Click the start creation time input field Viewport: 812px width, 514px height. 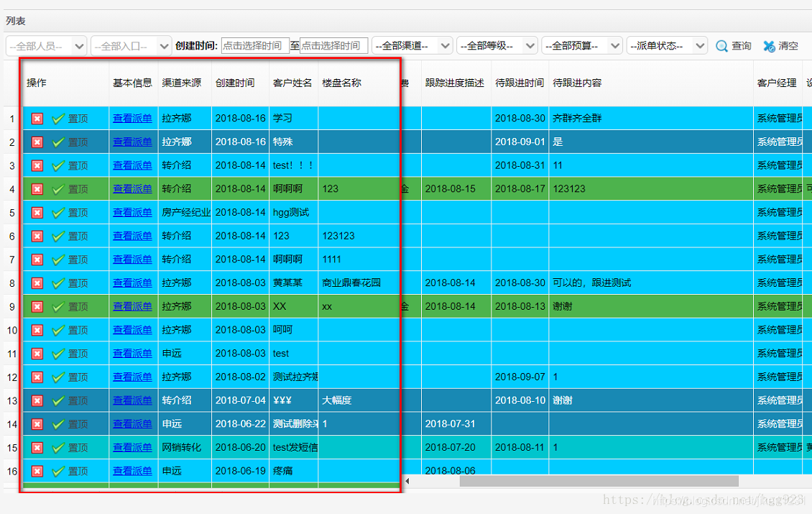click(255, 45)
